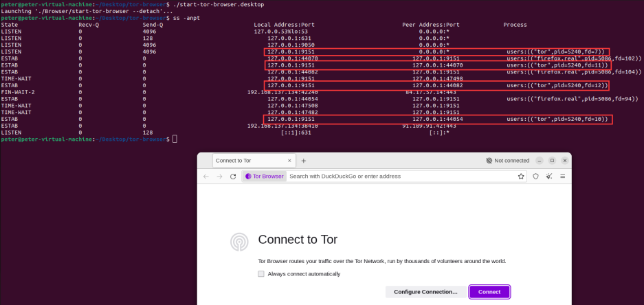Click the onion logo beside Connect to Tor
This screenshot has width=644, height=305.
tap(239, 242)
